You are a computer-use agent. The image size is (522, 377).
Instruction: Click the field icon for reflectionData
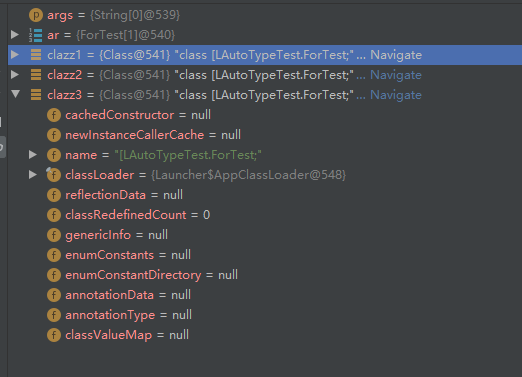point(54,195)
